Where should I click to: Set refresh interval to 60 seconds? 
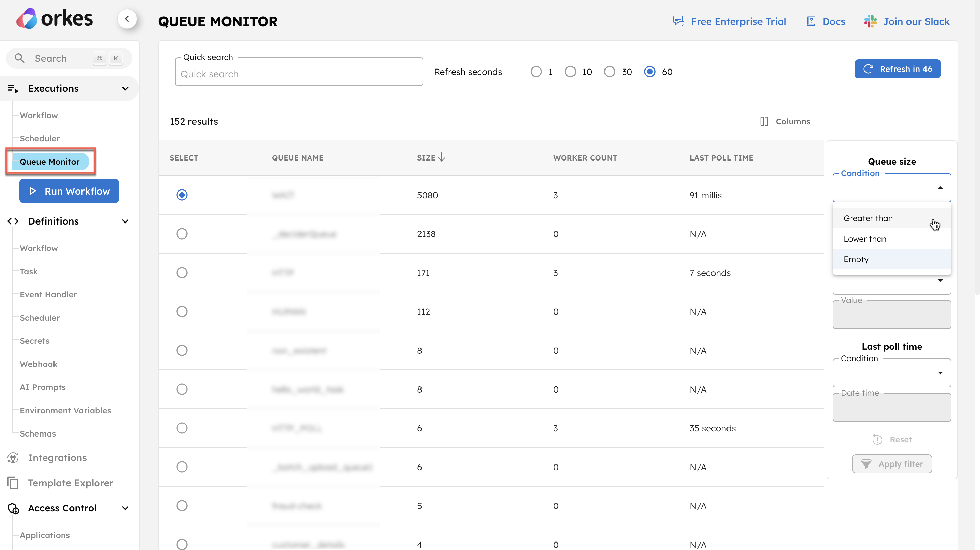649,72
